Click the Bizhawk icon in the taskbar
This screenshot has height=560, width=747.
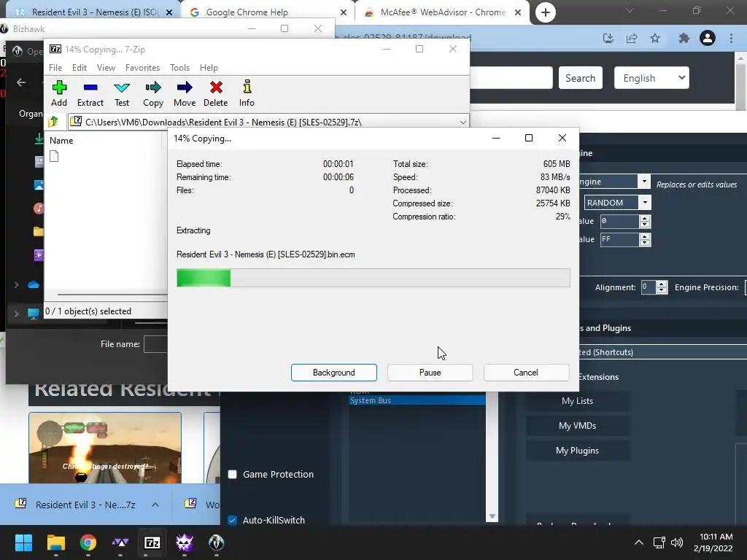coord(216,542)
